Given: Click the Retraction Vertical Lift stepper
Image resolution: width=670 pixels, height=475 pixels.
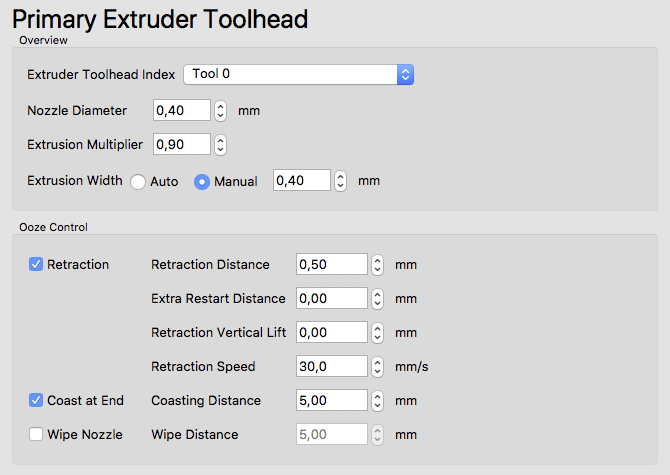Looking at the screenshot, I should 378,333.
